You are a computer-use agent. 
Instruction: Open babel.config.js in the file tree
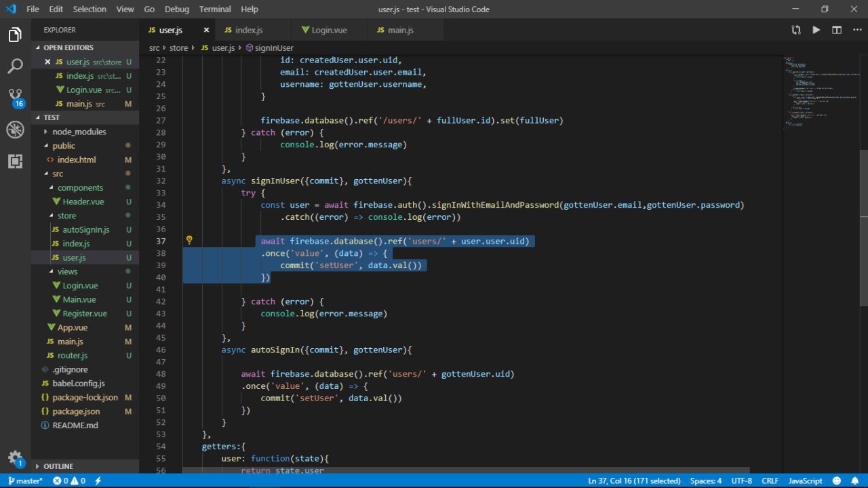tap(79, 383)
